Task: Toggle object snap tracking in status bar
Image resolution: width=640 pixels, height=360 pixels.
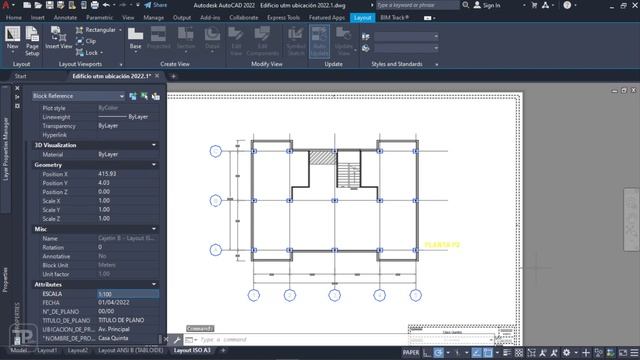Action: pos(476,353)
